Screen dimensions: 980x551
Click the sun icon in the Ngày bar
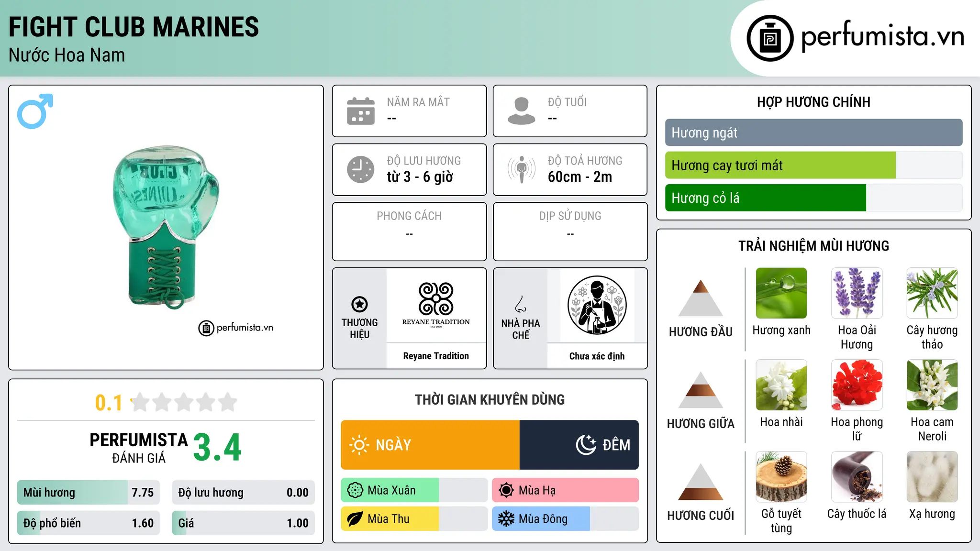(359, 445)
